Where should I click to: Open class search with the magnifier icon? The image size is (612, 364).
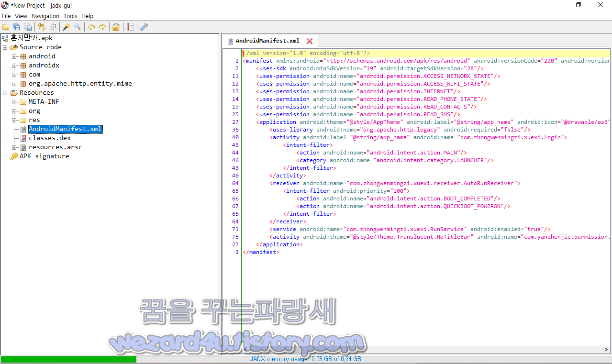click(x=77, y=27)
